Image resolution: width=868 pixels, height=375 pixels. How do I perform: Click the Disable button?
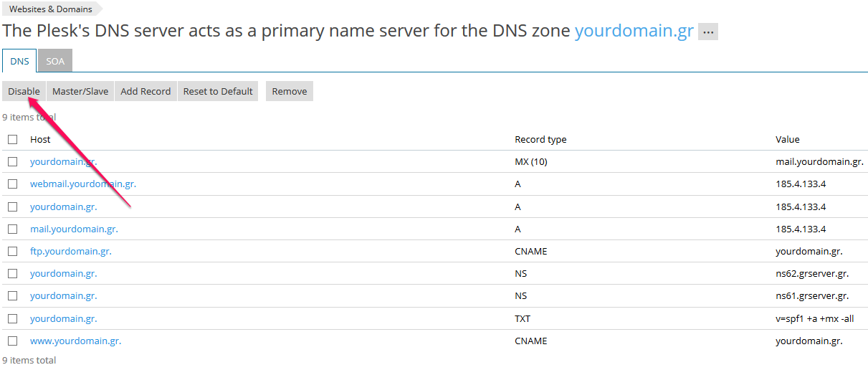coord(24,91)
